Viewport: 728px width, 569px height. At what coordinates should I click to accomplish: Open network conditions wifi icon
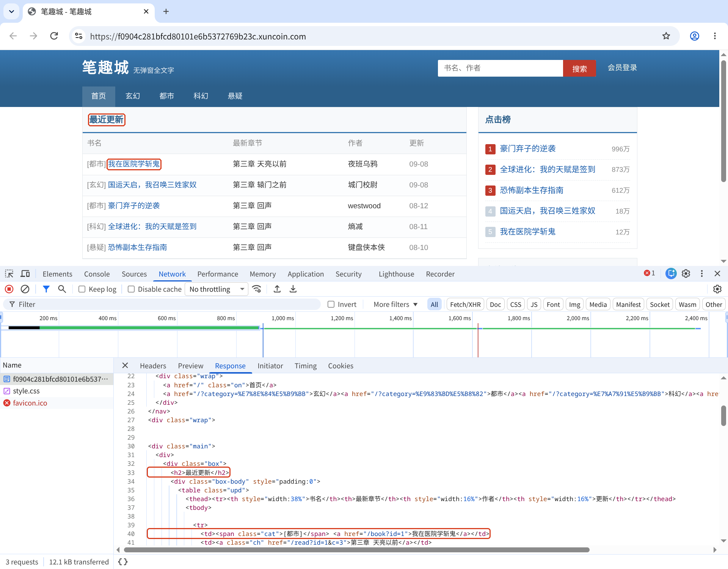[x=257, y=289]
